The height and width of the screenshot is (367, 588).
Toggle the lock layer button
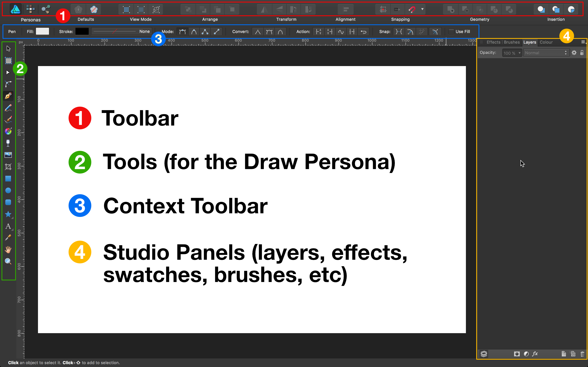pos(582,52)
